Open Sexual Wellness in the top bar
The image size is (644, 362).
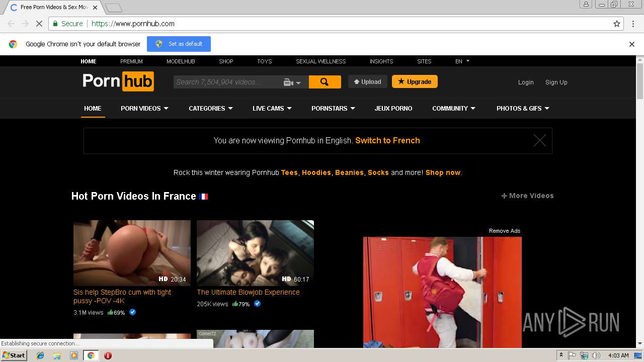(x=320, y=61)
